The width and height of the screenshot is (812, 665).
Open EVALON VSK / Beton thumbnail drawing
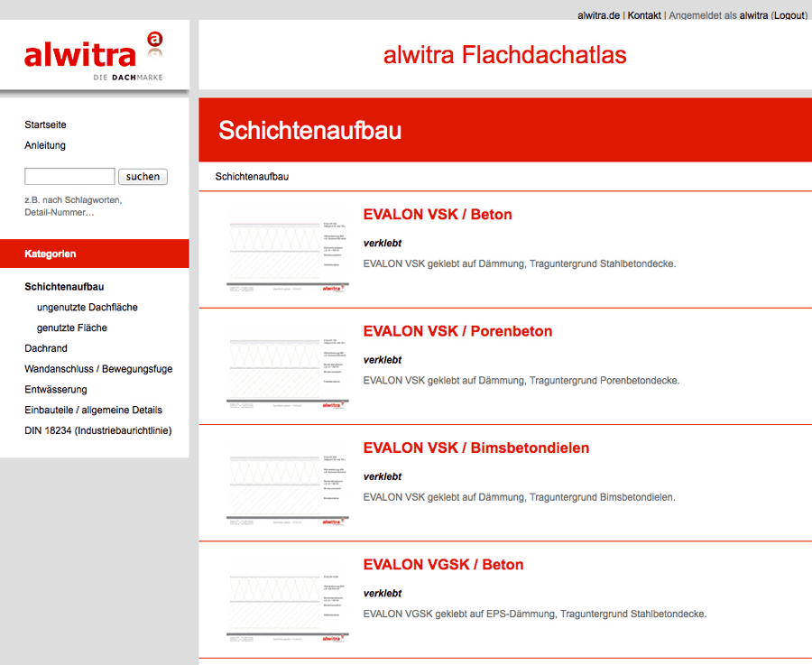288,251
